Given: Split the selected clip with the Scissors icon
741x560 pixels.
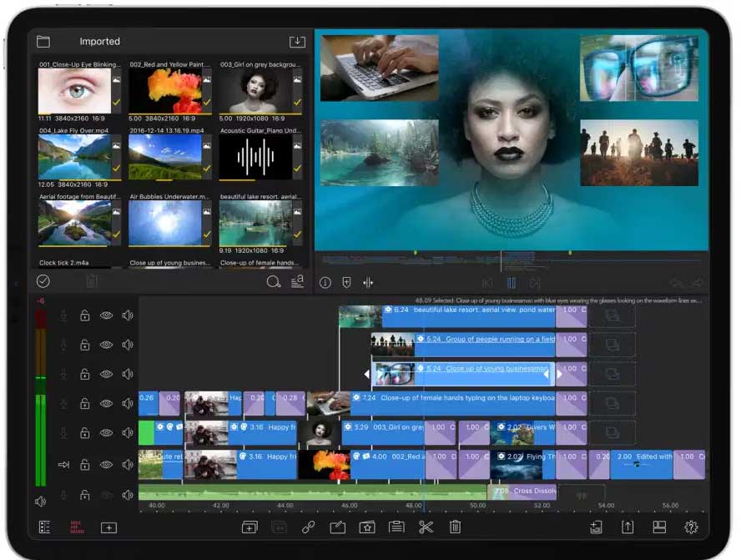Looking at the screenshot, I should (426, 527).
